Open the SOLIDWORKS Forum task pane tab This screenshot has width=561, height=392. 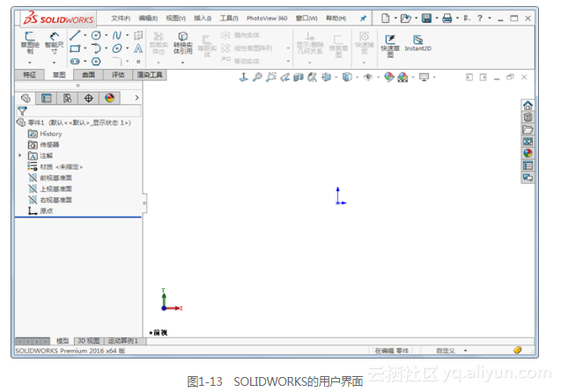point(528,178)
